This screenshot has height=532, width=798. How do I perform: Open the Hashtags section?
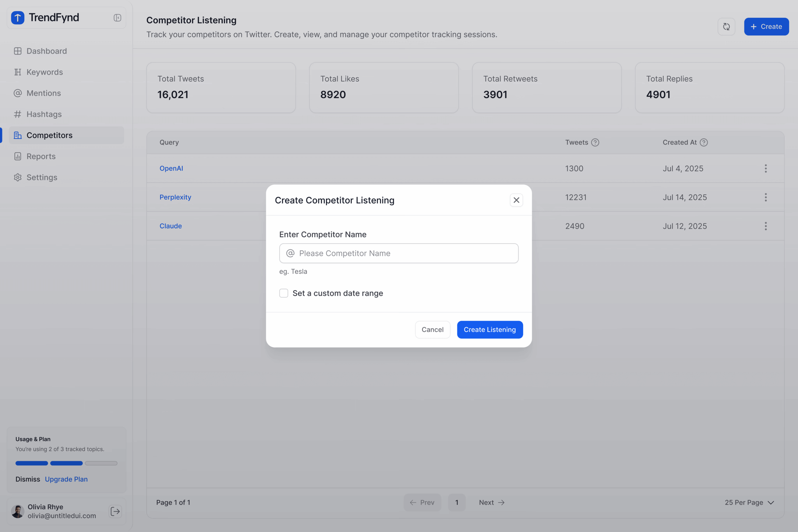point(66,114)
